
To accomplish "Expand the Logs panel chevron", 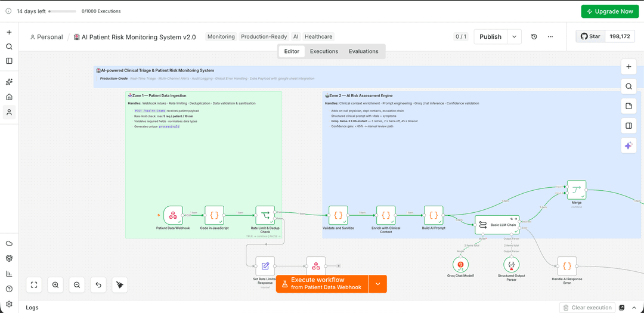I will click(x=633, y=307).
